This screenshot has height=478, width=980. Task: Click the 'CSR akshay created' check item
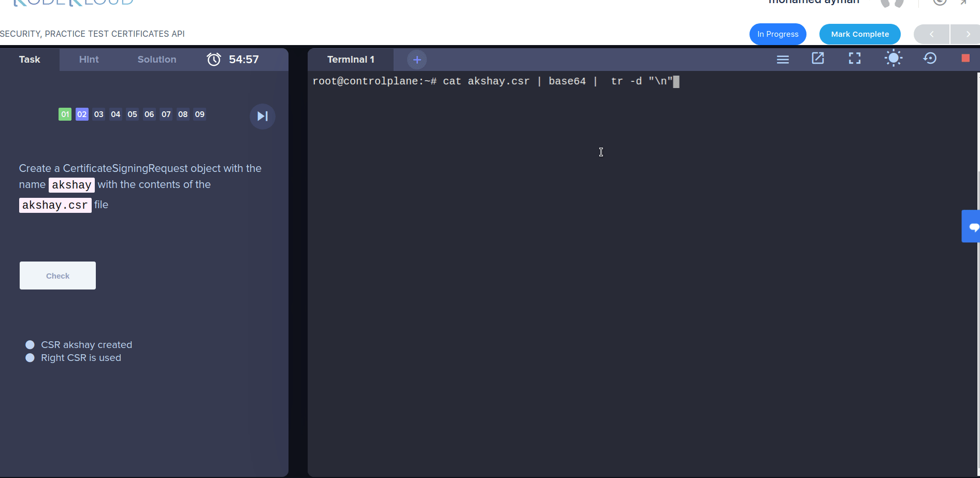pos(79,345)
